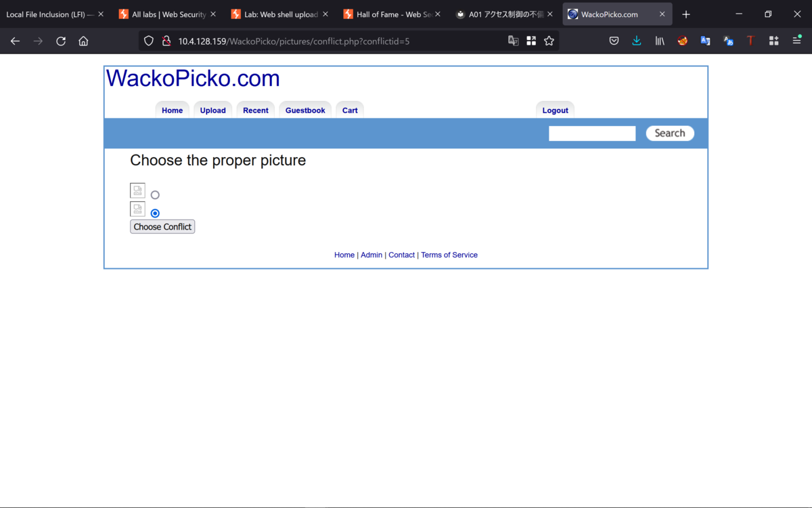Open the browser home page icon
The height and width of the screenshot is (508, 812).
pos(83,41)
